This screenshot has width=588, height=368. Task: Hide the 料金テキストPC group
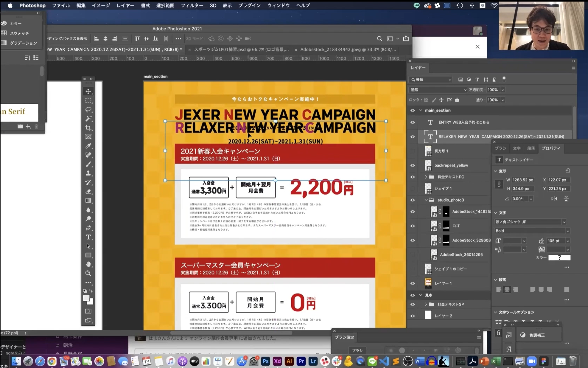click(413, 177)
